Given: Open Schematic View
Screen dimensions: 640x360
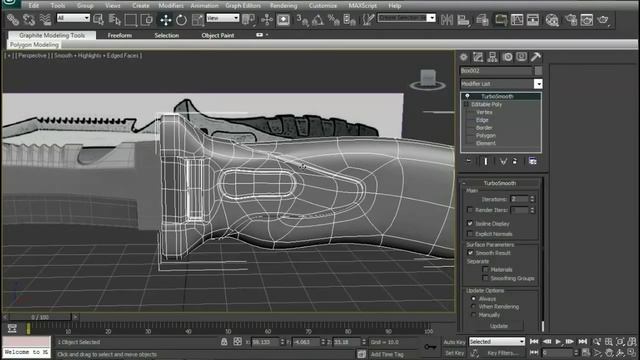Looking at the screenshot, I should (x=533, y=19).
